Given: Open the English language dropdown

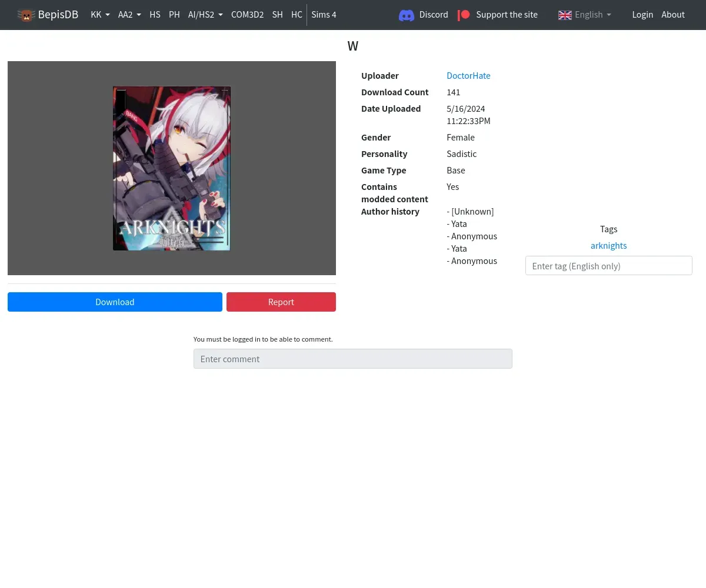Looking at the screenshot, I should [x=593, y=15].
